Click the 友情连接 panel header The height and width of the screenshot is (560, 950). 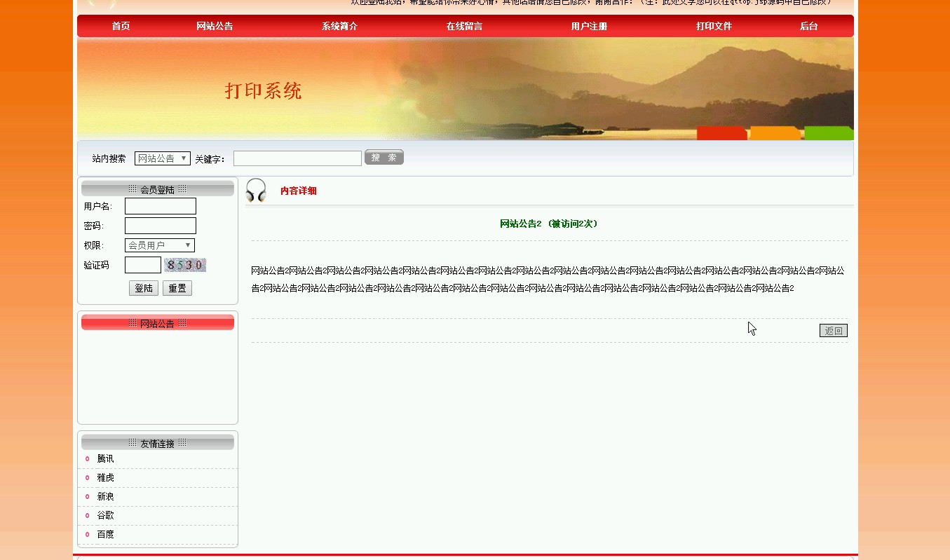pyautogui.click(x=158, y=442)
